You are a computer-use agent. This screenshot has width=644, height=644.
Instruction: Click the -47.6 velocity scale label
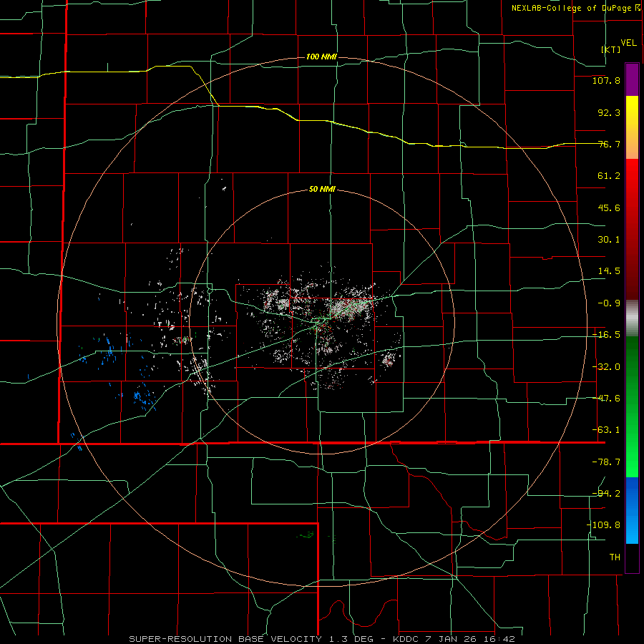[606, 399]
